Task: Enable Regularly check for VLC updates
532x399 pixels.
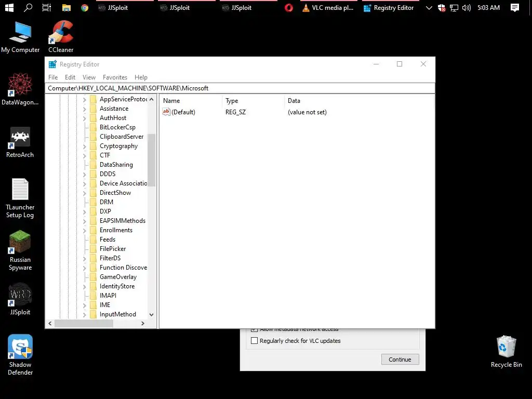Action: [254, 341]
